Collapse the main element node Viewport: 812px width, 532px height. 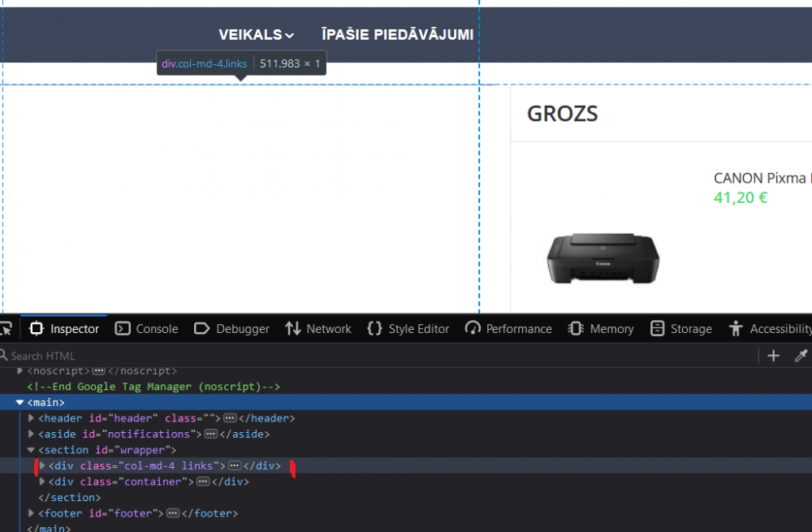point(19,403)
